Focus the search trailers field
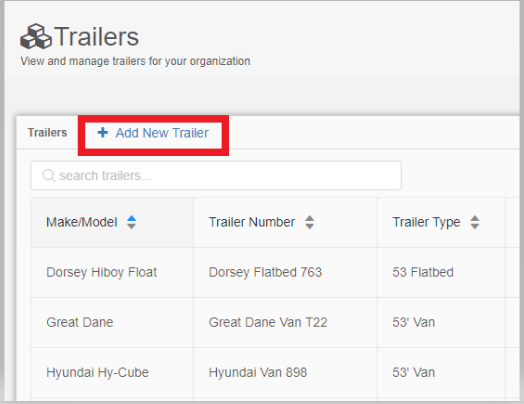Image resolution: width=524 pixels, height=404 pixels. coord(216,175)
